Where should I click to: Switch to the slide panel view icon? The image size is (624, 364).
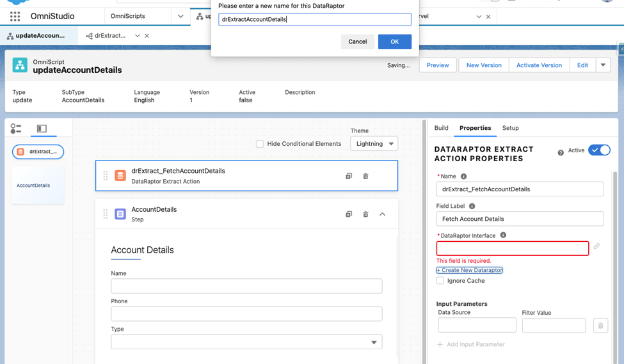coord(42,128)
